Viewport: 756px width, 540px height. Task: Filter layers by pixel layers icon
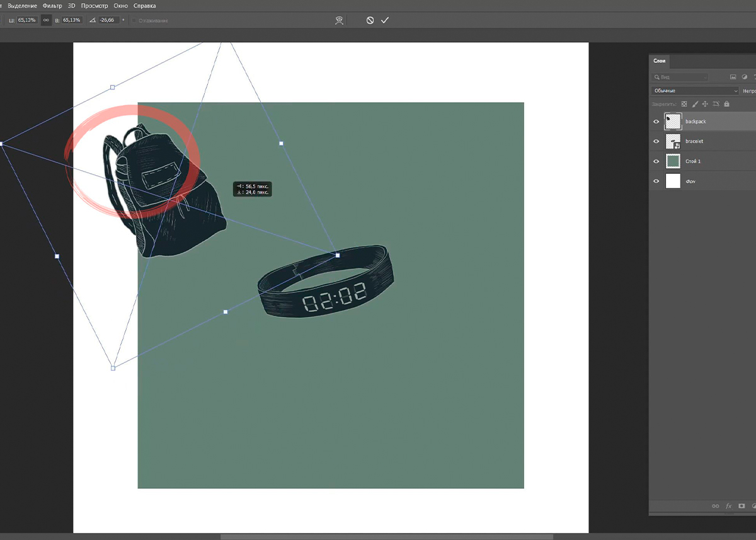(733, 77)
